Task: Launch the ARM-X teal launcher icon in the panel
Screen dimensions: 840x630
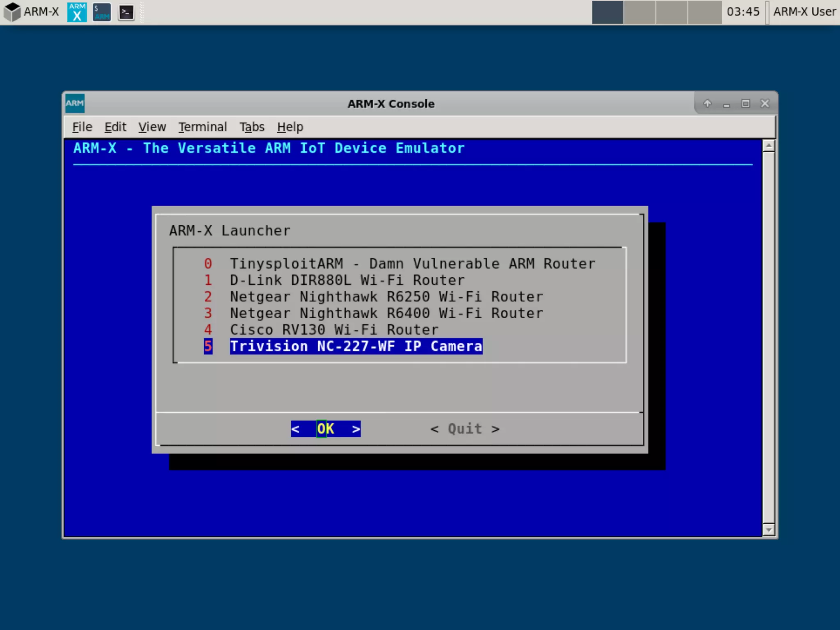Action: pos(77,12)
